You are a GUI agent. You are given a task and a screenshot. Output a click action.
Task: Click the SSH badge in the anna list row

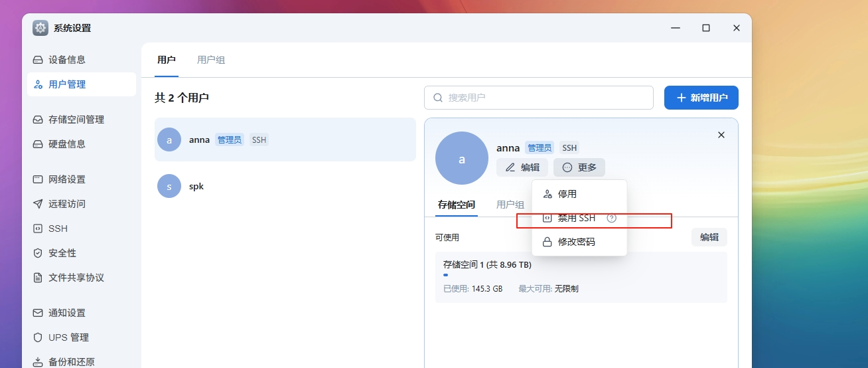point(259,139)
